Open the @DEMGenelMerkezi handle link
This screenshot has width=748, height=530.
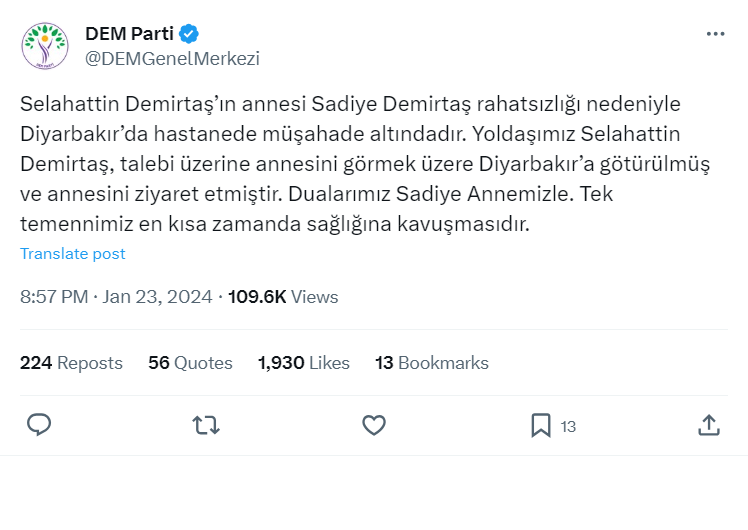click(x=172, y=58)
